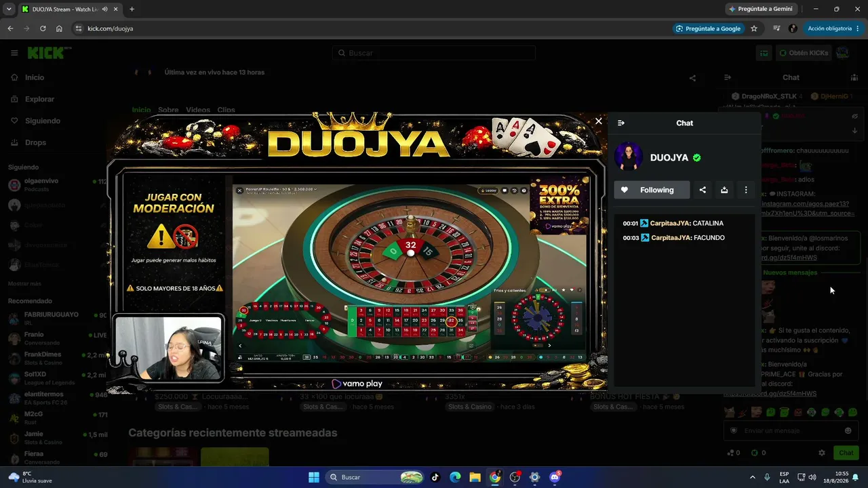Click Pregúntale a Gemini button

(x=760, y=9)
